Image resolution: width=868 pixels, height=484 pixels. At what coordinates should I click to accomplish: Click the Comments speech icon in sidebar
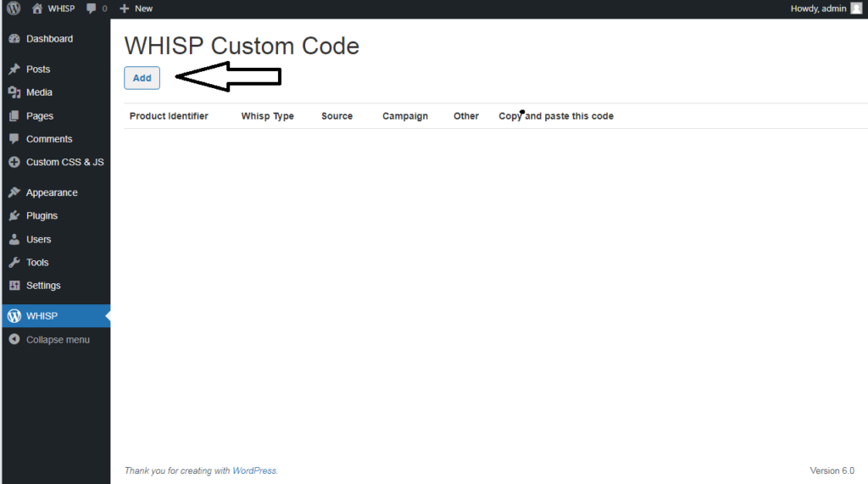pyautogui.click(x=14, y=139)
